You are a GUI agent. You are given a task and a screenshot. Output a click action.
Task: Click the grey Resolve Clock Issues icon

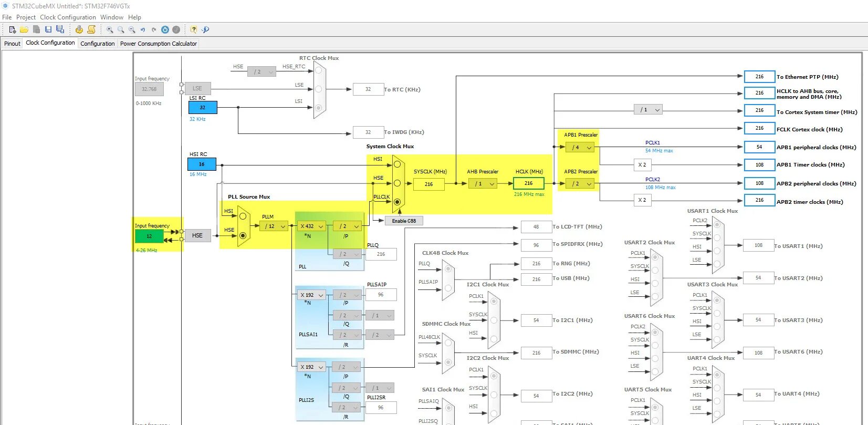[x=176, y=29]
